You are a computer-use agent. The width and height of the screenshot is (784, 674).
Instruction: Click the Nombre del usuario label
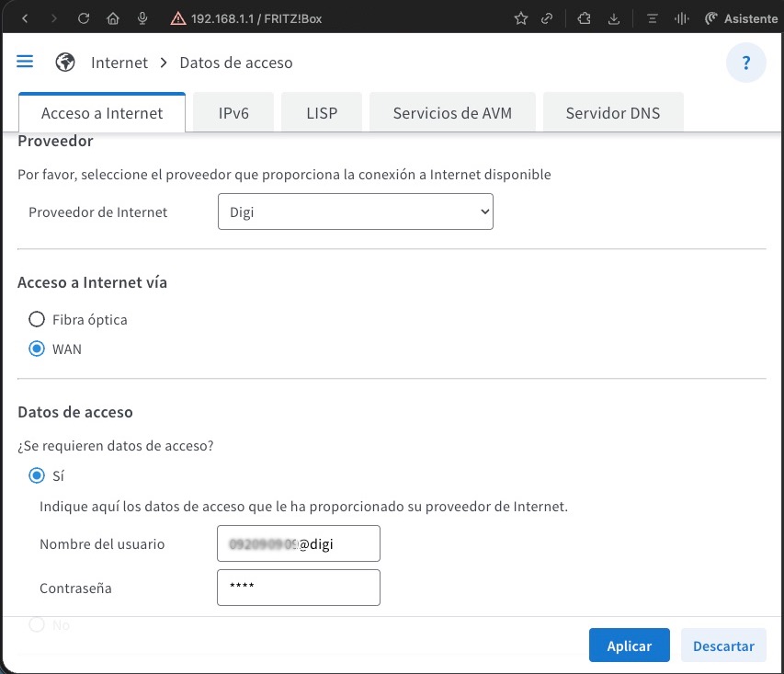102,544
